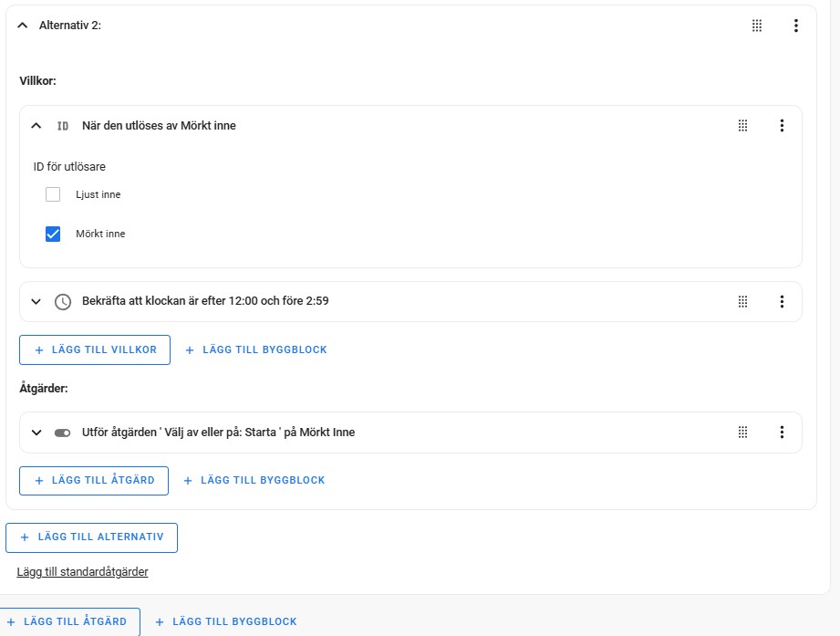This screenshot has height=636, width=840.
Task: Click drag handle icon of Alternativ 2
Action: tap(756, 26)
